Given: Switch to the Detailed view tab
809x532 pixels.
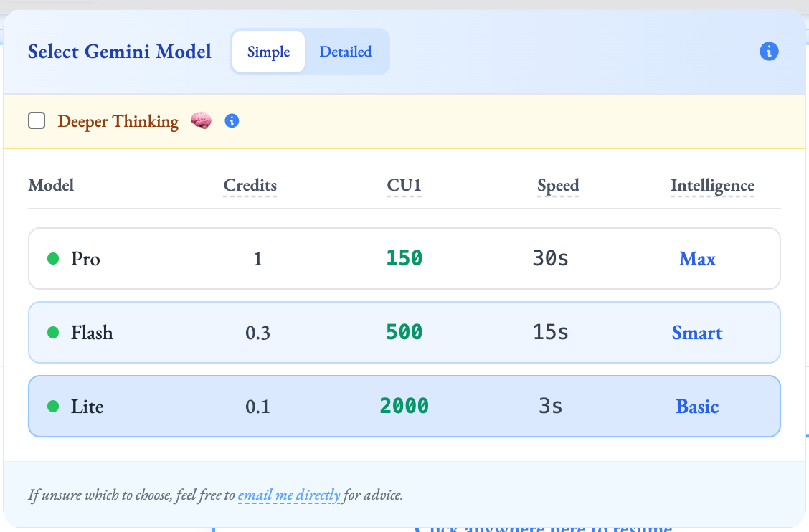Looking at the screenshot, I should (346, 52).
